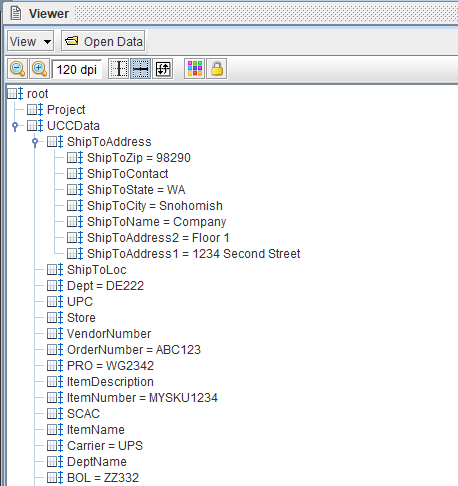This screenshot has width=458, height=486.
Task: Select the Project tree node
Action: pos(66,110)
